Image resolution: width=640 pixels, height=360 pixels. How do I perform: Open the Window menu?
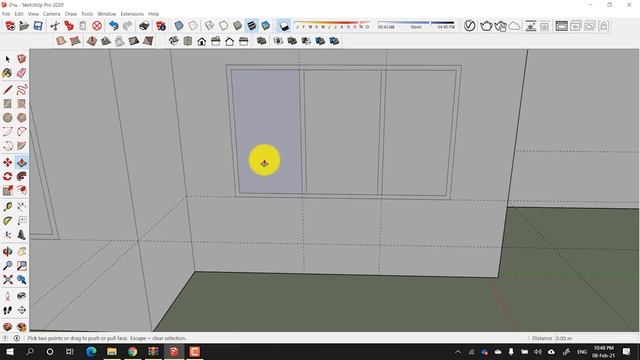(107, 14)
